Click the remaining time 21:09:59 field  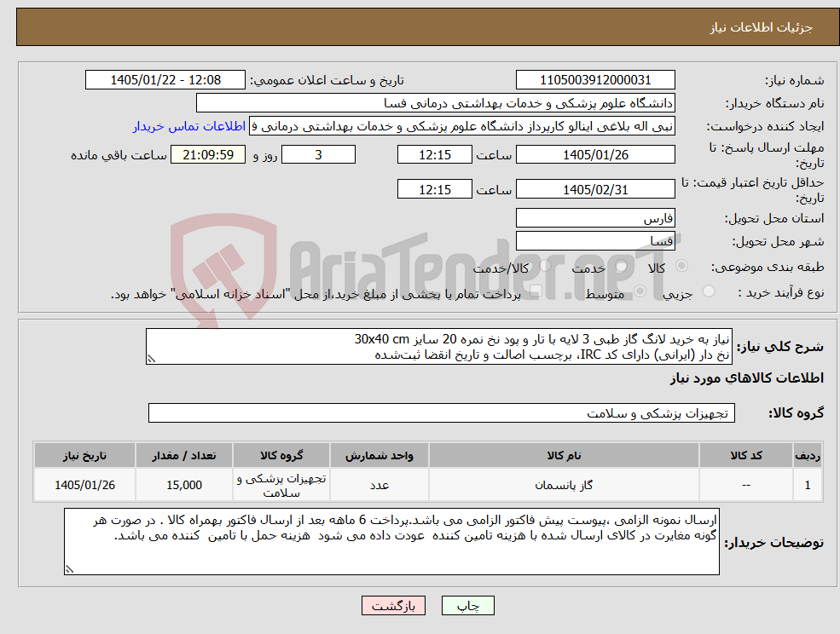[x=208, y=155]
